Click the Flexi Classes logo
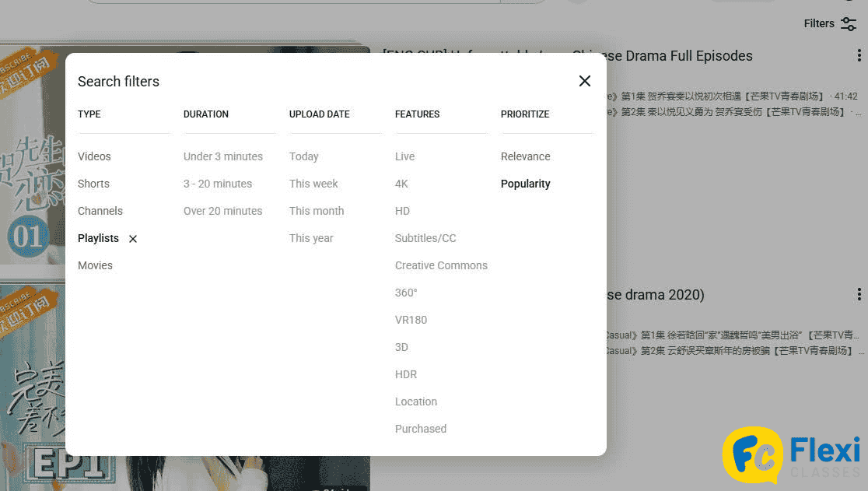 [791, 455]
